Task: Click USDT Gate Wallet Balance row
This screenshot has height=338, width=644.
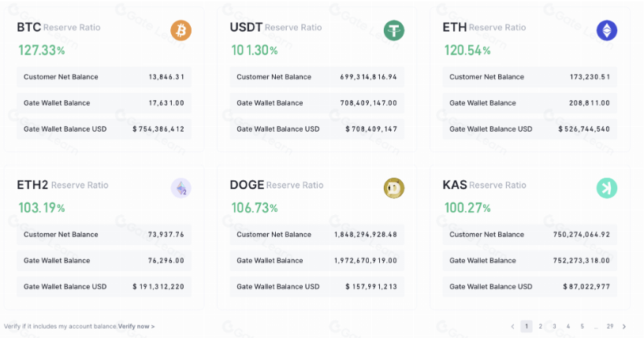Action: tap(317, 103)
